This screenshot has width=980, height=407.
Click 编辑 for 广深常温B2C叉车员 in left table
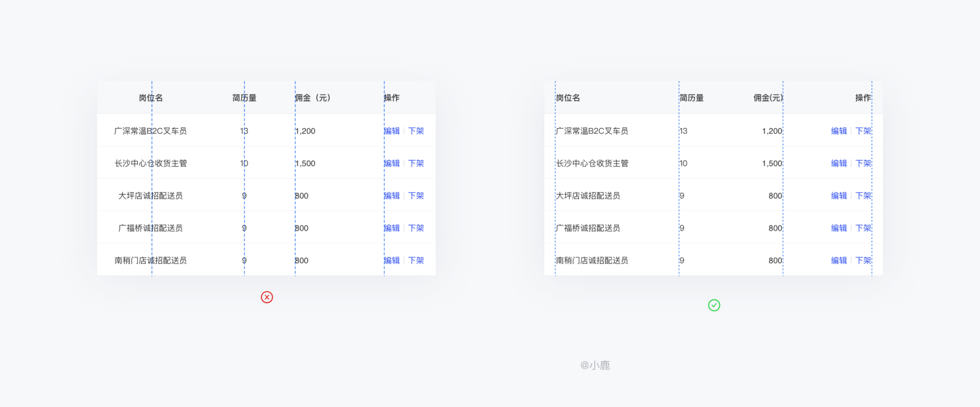click(391, 131)
